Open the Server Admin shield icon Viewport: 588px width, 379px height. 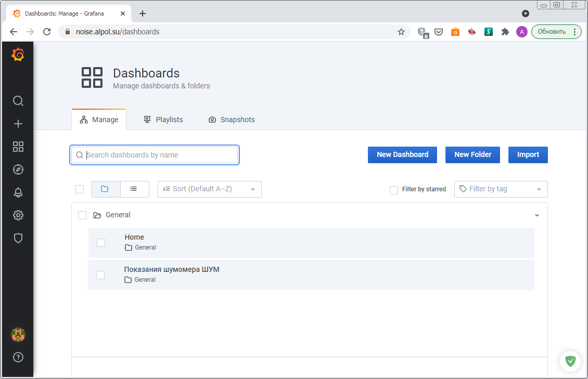(18, 238)
